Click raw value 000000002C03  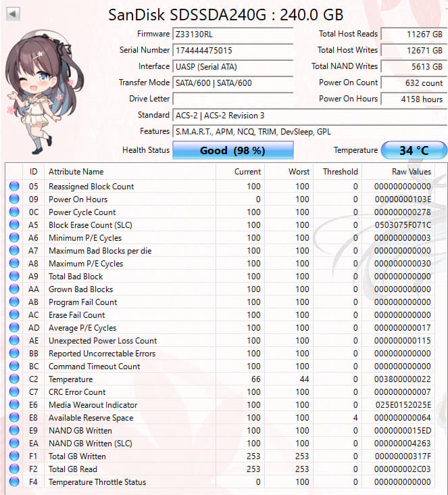point(403,469)
